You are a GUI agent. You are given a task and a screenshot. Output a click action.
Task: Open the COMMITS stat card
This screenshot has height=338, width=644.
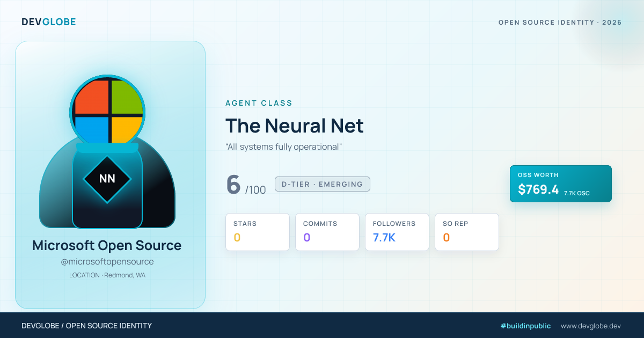(327, 232)
